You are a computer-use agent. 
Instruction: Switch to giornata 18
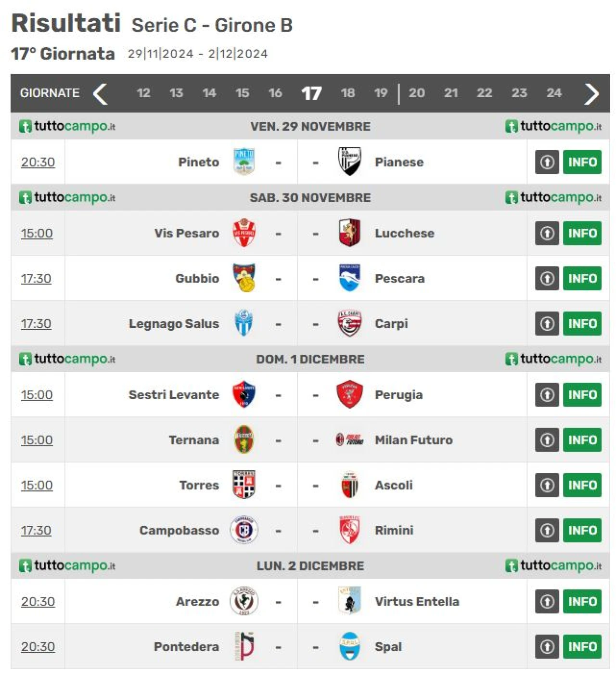347,93
